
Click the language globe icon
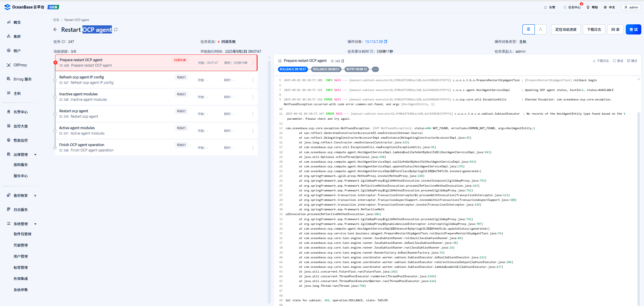click(605, 7)
